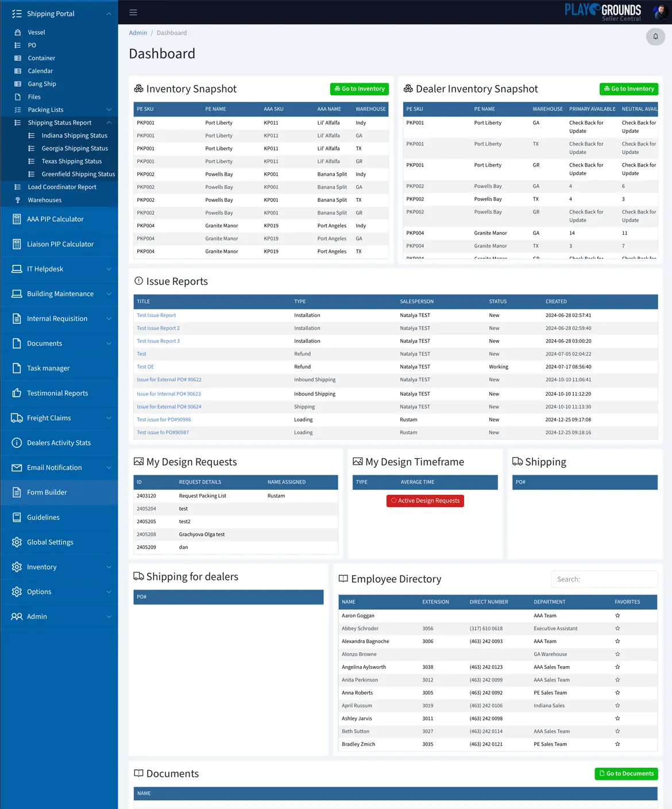Open the Admin breadcrumb link

138,33
